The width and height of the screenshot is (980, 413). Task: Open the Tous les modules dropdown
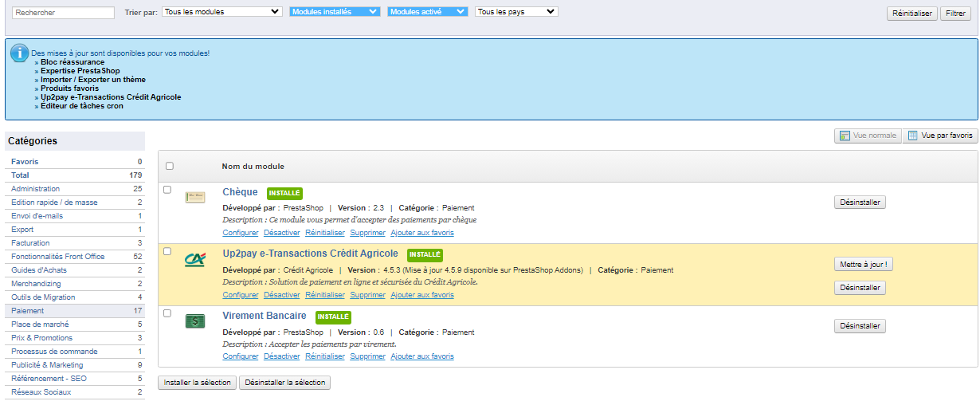pos(222,12)
